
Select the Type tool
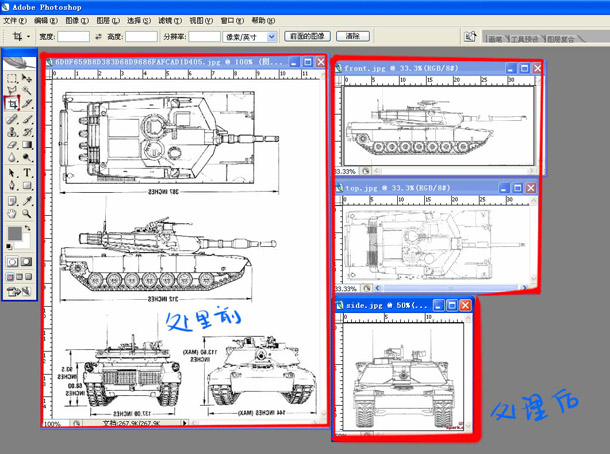(26, 172)
